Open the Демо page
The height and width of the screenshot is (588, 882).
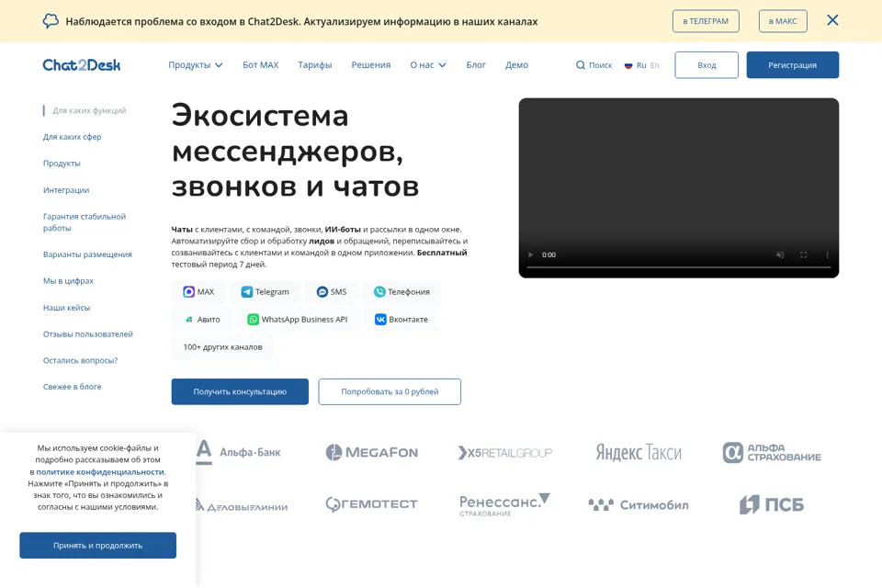coord(516,65)
